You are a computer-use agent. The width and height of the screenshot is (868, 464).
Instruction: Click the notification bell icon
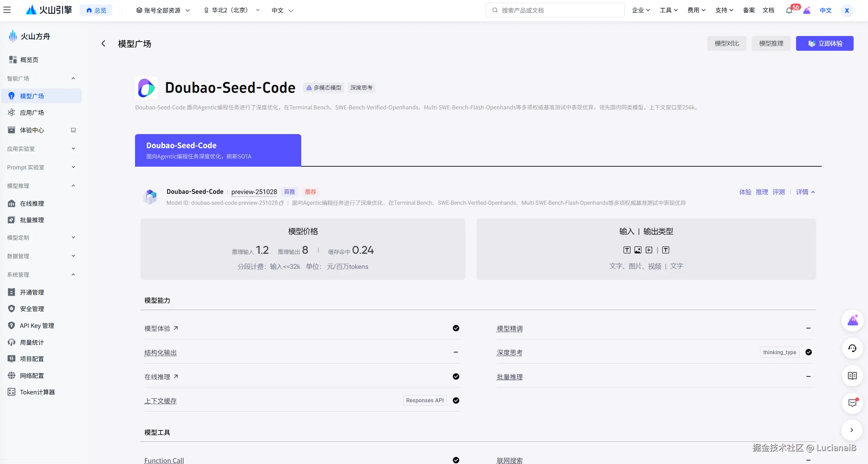click(x=789, y=10)
